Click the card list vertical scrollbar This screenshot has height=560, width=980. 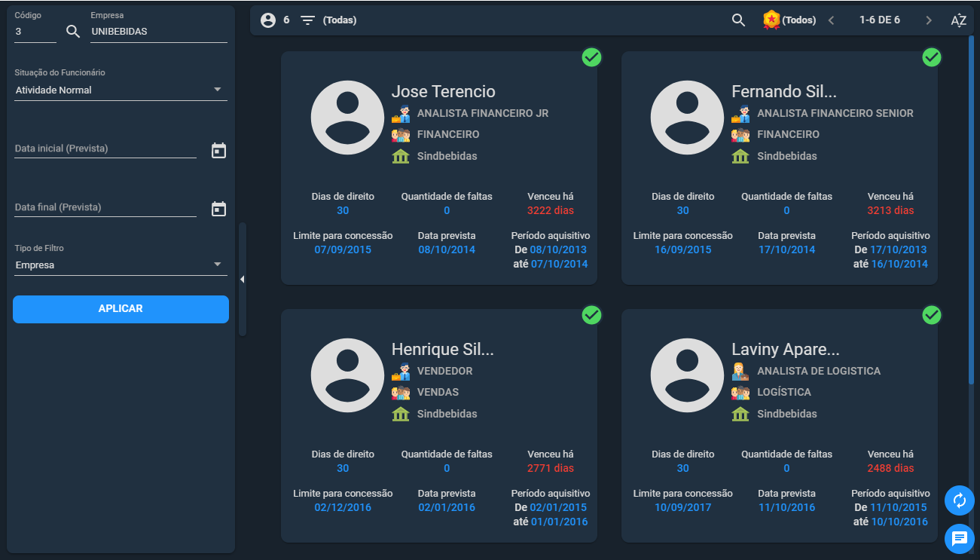pyautogui.click(x=971, y=211)
